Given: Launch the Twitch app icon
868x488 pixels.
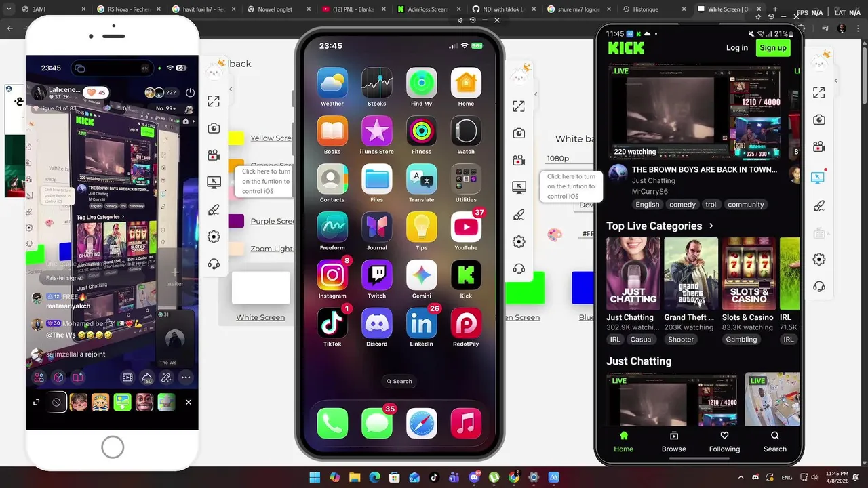Looking at the screenshot, I should click(377, 275).
